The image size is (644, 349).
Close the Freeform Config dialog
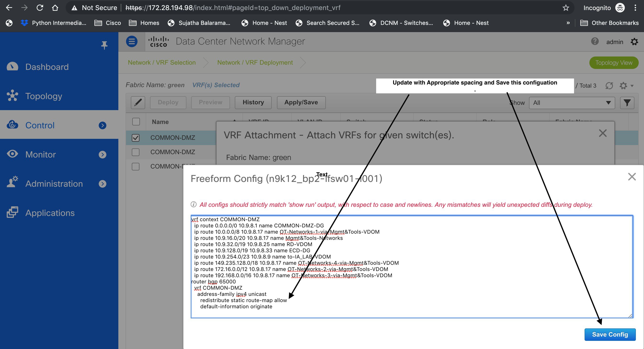(x=632, y=177)
